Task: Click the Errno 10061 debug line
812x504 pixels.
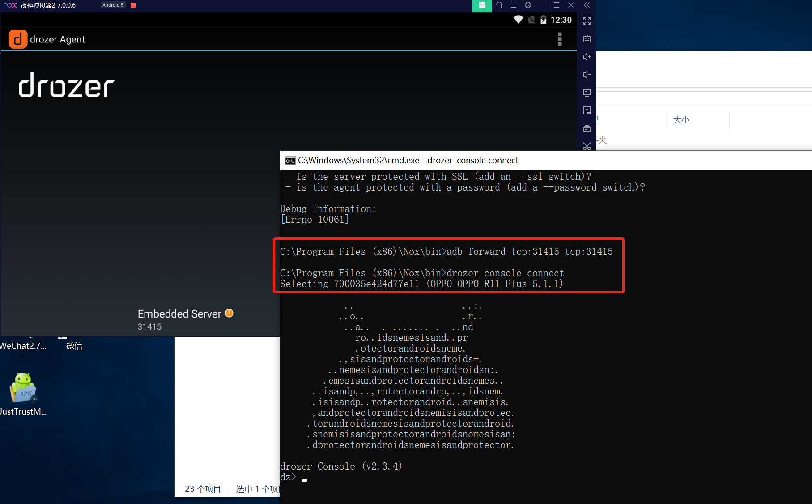Action: (x=314, y=220)
